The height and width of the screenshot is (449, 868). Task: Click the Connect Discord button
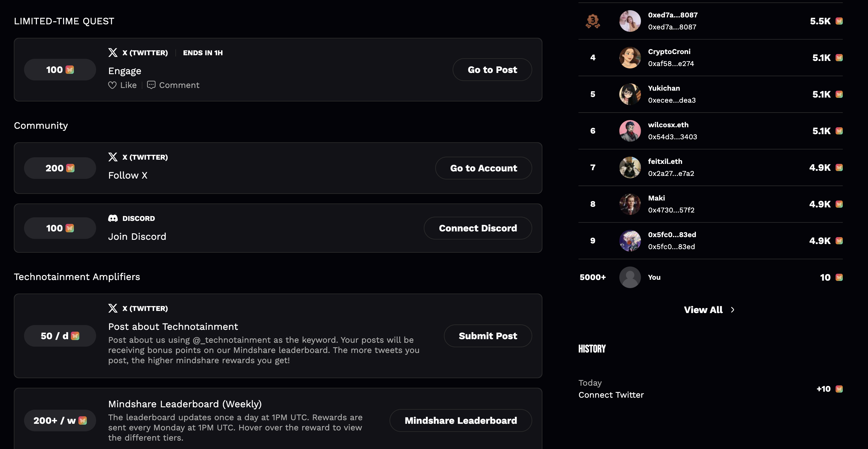478,228
